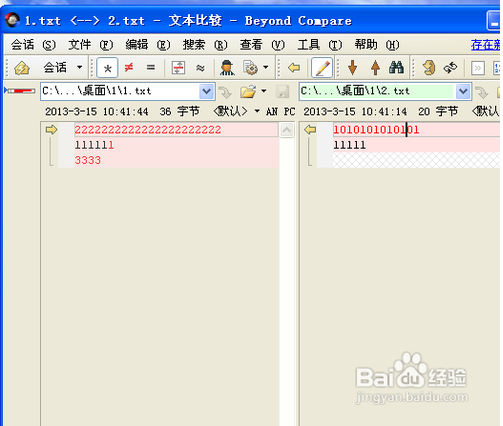Click left pane Save disk icon
Image resolution: width=503 pixels, height=426 pixels.
[x=282, y=92]
